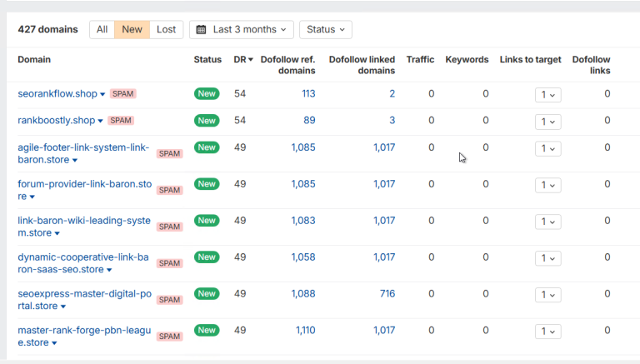Click SPAM badge on agile-footer-link-system row
This screenshot has height=364, width=640.
click(x=169, y=154)
